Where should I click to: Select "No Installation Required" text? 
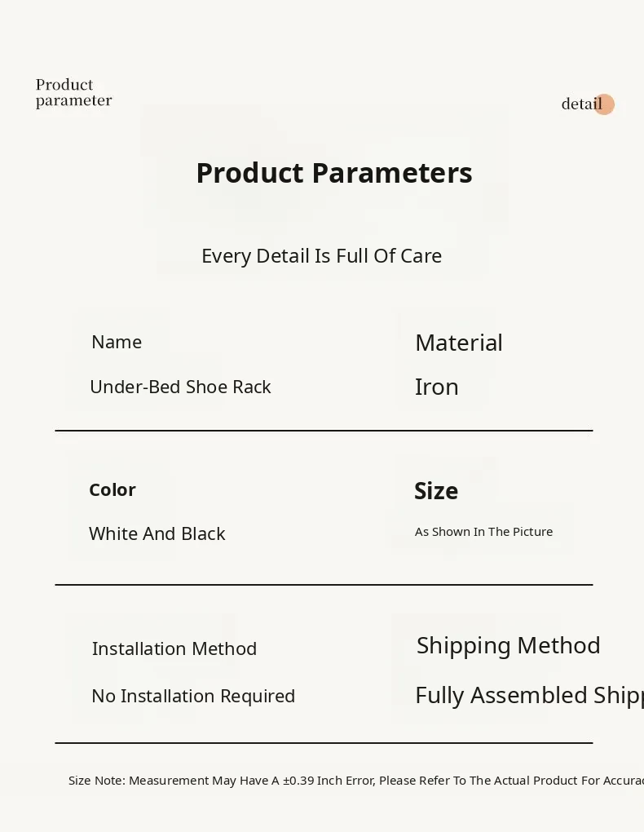tap(193, 696)
